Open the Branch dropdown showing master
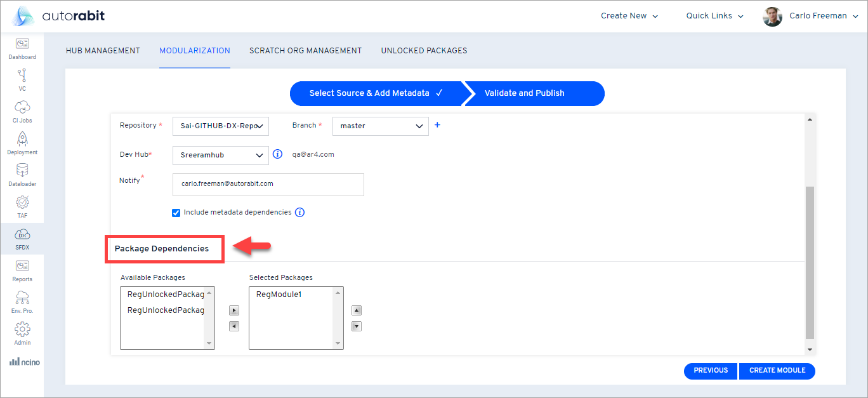 [x=380, y=126]
